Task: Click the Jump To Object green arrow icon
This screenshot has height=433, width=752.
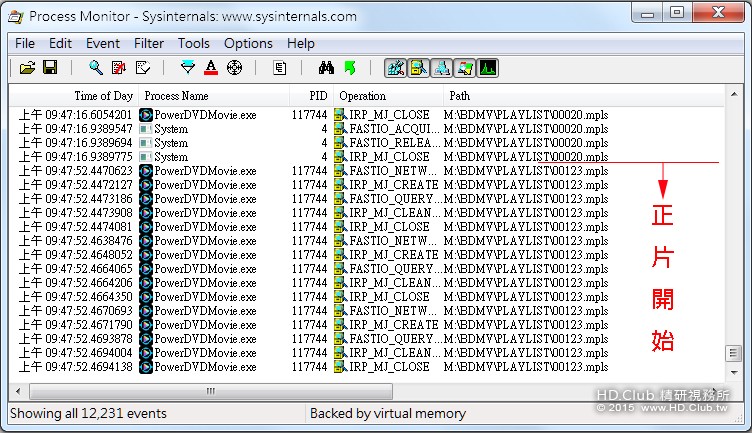Action: pos(350,68)
